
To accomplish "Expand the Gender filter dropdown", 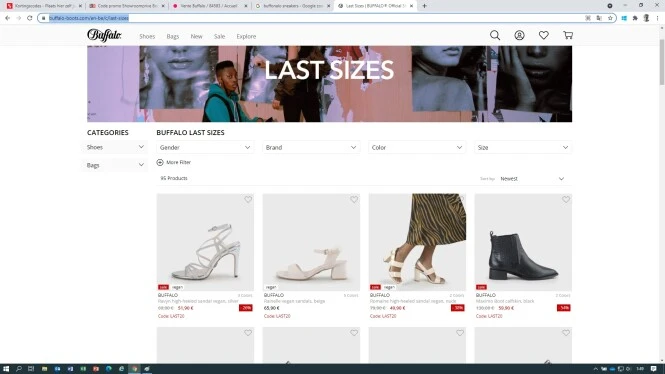I will 205,148.
